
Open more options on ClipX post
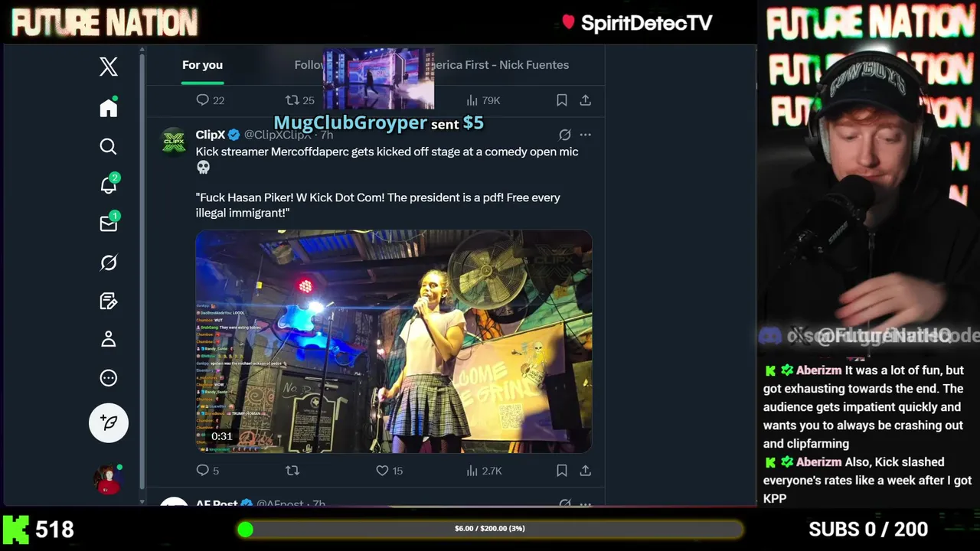(585, 135)
